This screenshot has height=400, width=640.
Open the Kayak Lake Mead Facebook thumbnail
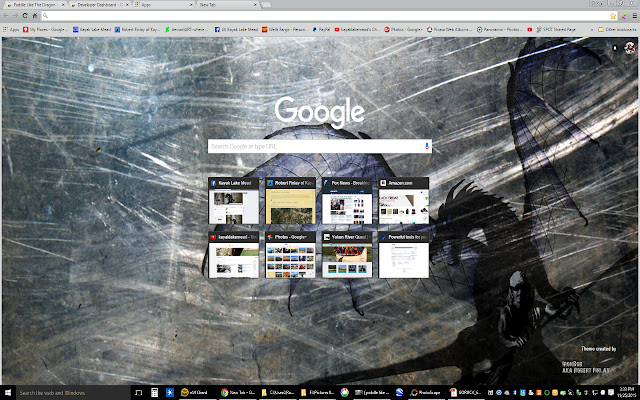click(233, 201)
